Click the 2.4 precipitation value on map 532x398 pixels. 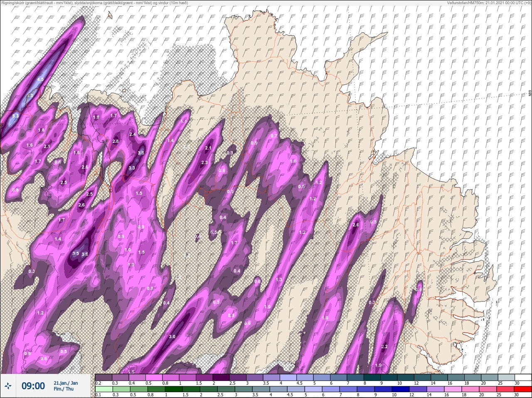click(133, 134)
